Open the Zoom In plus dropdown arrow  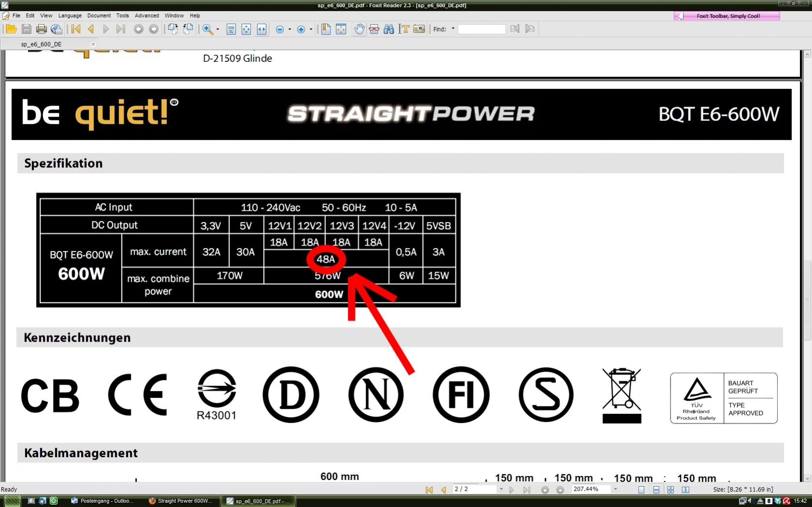[x=311, y=29]
